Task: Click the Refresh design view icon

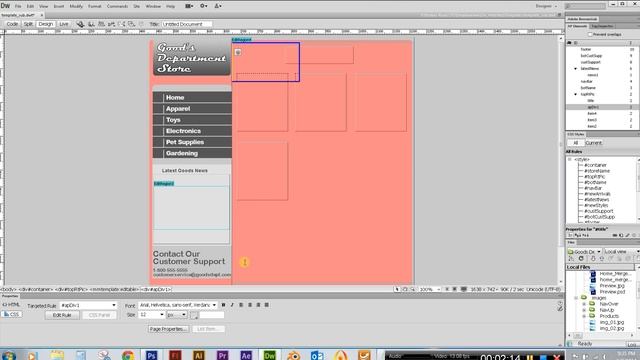Action: point(141,24)
